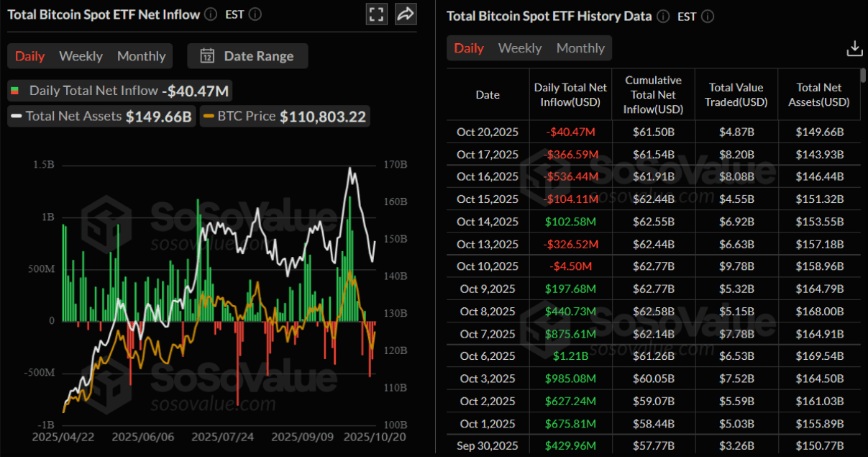Click the fullscreen chart icon

pyautogui.click(x=377, y=14)
